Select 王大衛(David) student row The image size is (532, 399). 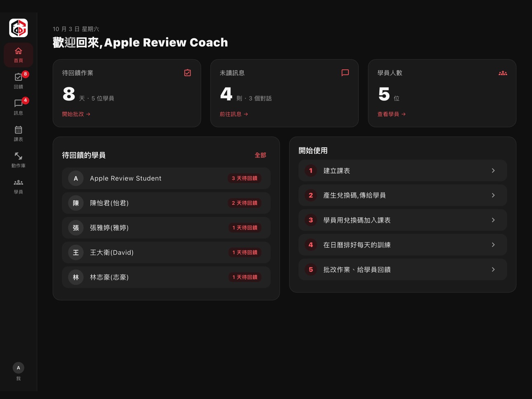pyautogui.click(x=166, y=253)
